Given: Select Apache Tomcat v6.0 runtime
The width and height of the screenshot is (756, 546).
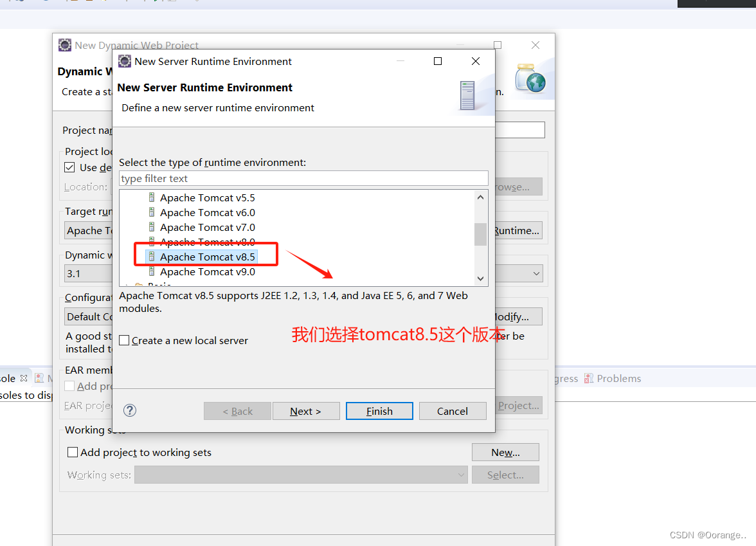Looking at the screenshot, I should [207, 213].
